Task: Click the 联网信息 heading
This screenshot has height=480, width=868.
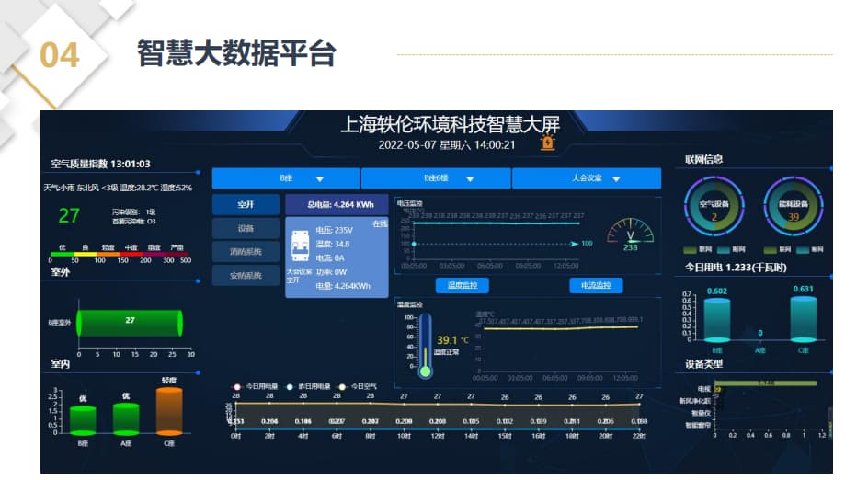Action: coord(704,159)
